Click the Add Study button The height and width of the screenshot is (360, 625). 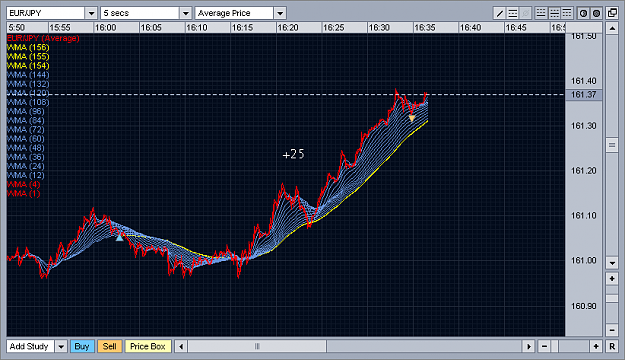coord(31,346)
